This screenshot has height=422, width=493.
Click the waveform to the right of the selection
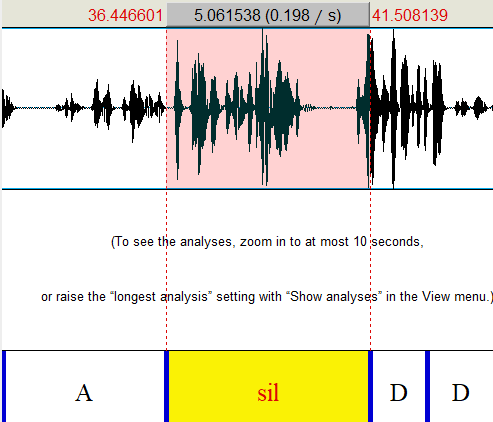click(432, 109)
